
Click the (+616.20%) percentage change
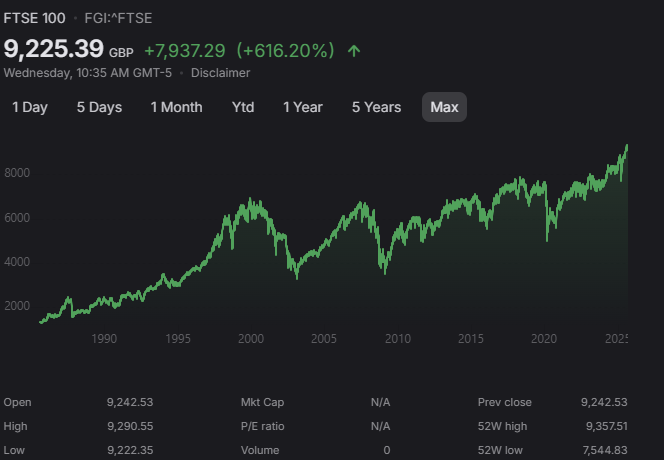pyautogui.click(x=285, y=51)
